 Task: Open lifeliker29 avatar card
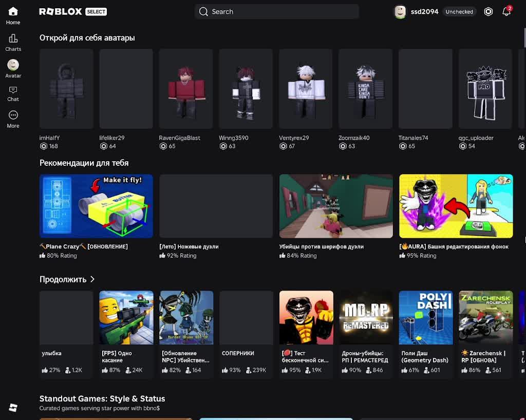pyautogui.click(x=126, y=89)
